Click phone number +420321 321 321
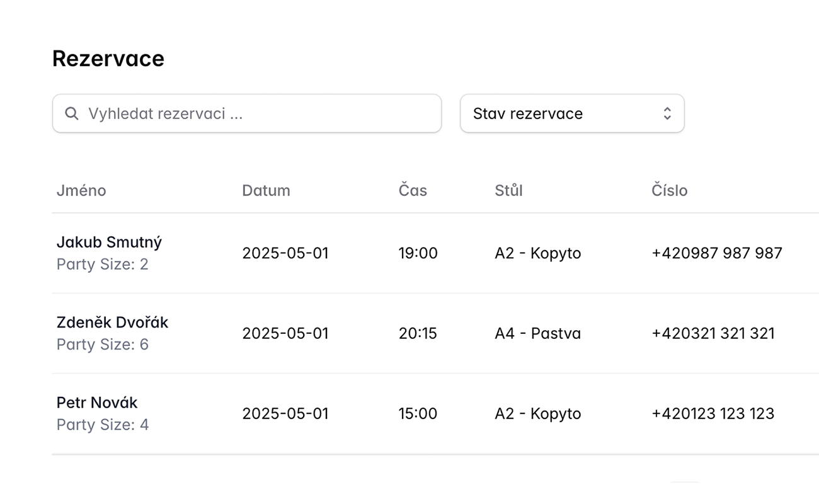This screenshot has height=504, width=819. (713, 333)
